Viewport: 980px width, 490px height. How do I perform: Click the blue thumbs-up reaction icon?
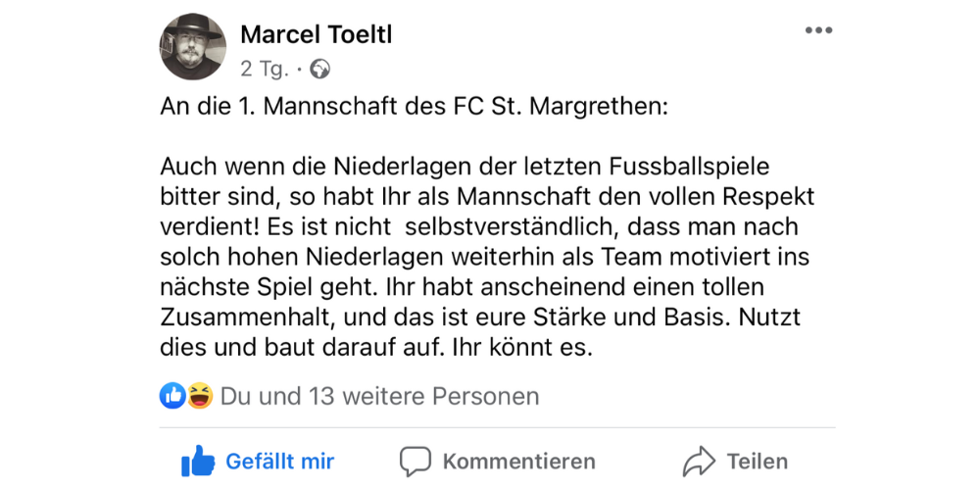pyautogui.click(x=172, y=396)
